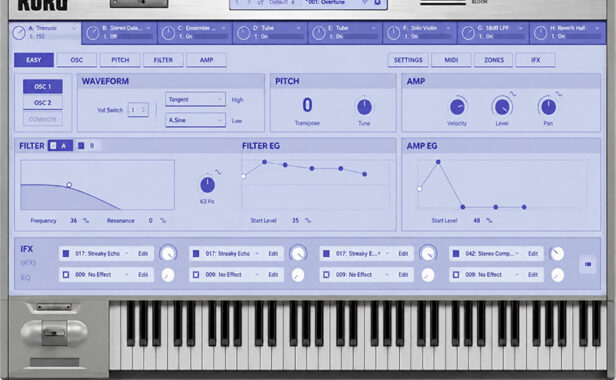Viewport: 616px width, 380px height.
Task: Expand the B: Stereo Delay dropdown arrow
Action: [148, 28]
